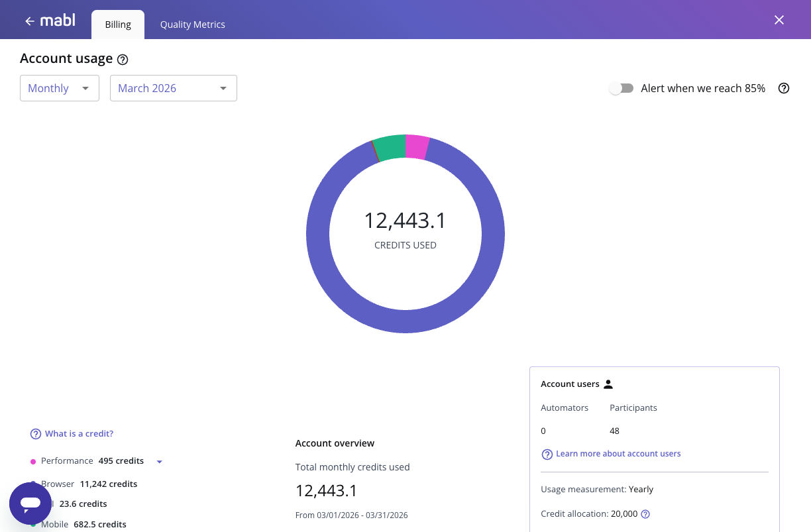Click the help icon before Learn more about account users
Image resolution: width=811 pixels, height=532 pixels.
tap(547, 454)
